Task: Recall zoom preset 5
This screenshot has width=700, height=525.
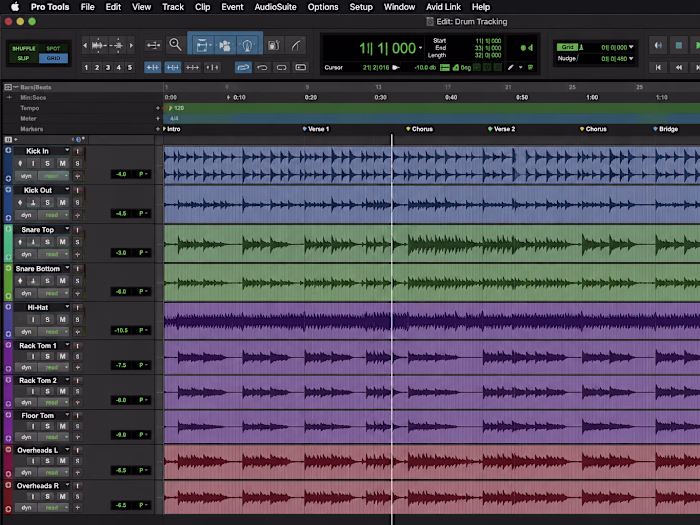Action: 130,67
